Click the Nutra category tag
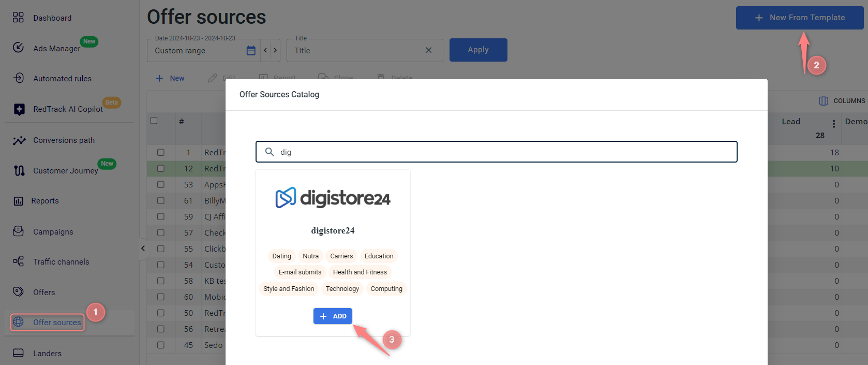The height and width of the screenshot is (365, 868). 310,256
